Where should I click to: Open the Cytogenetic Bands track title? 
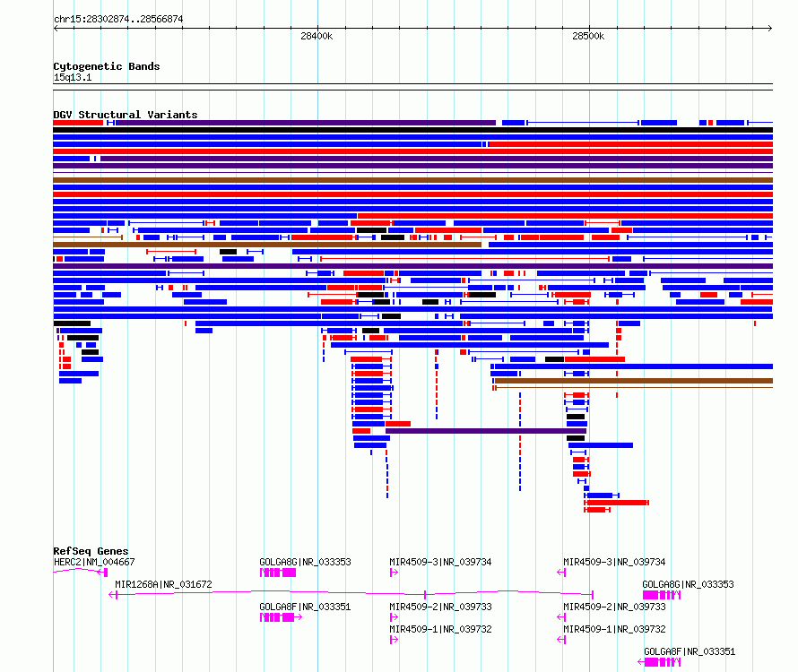point(107,66)
